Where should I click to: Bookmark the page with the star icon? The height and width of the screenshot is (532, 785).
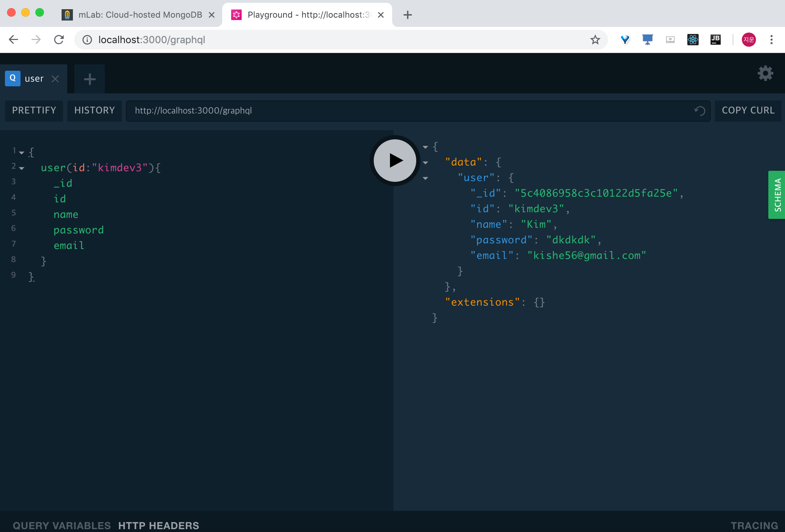595,40
